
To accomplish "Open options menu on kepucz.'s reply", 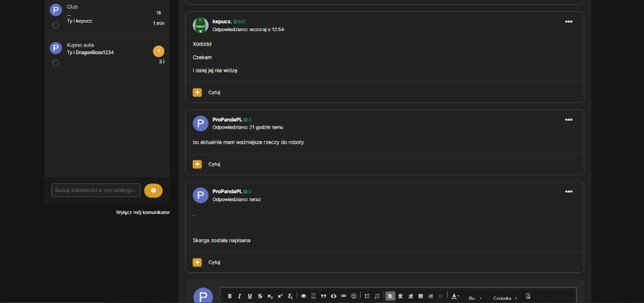I will [569, 21].
